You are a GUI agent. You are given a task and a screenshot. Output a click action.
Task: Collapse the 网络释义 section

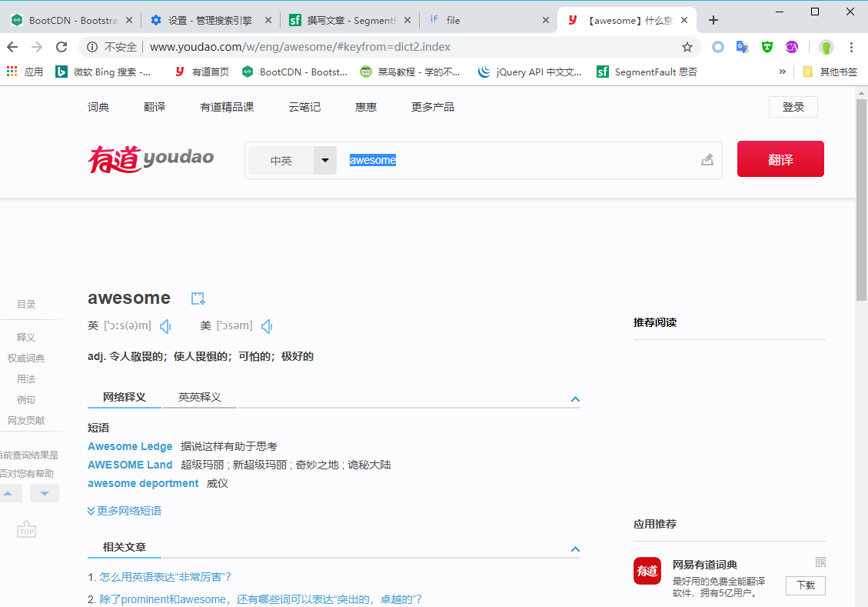[575, 399]
